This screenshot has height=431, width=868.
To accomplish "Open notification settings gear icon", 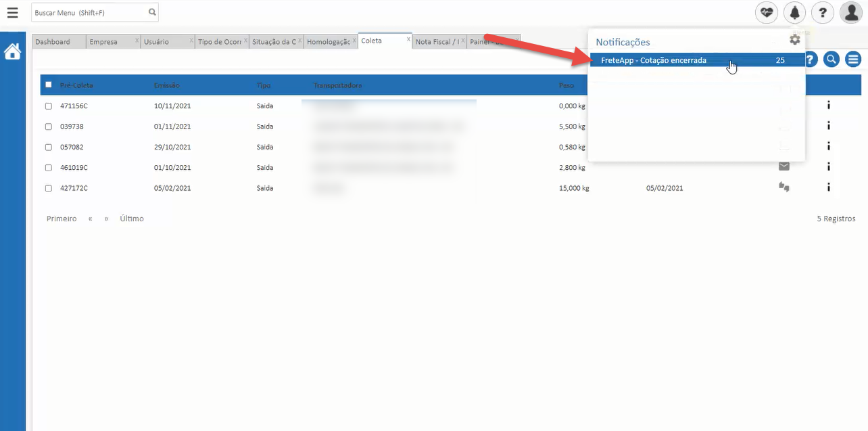I will click(x=795, y=40).
